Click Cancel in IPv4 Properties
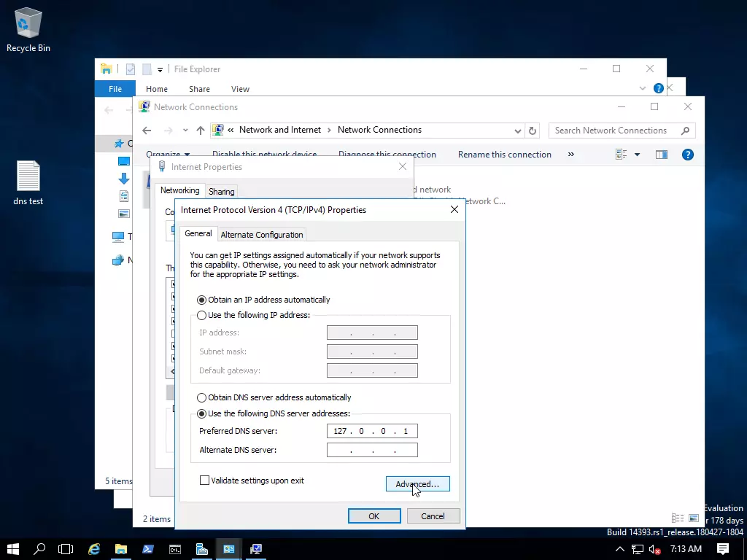Viewport: 747px width, 560px height. click(433, 516)
